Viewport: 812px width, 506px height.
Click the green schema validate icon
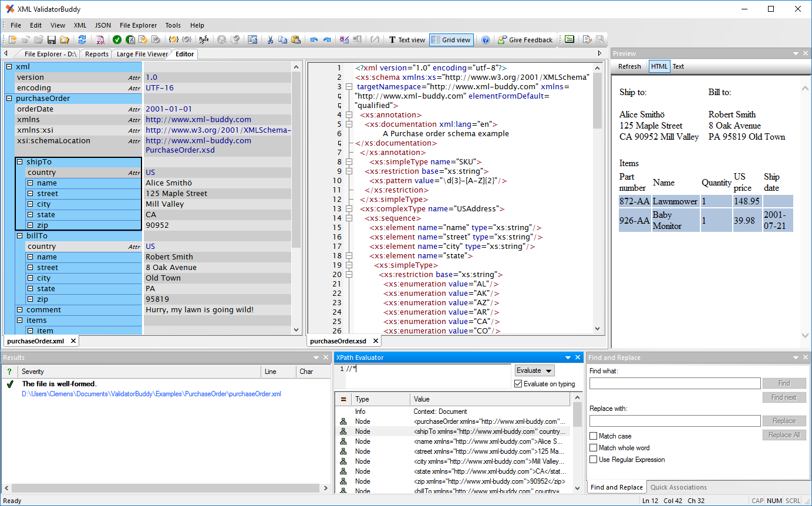coord(130,40)
